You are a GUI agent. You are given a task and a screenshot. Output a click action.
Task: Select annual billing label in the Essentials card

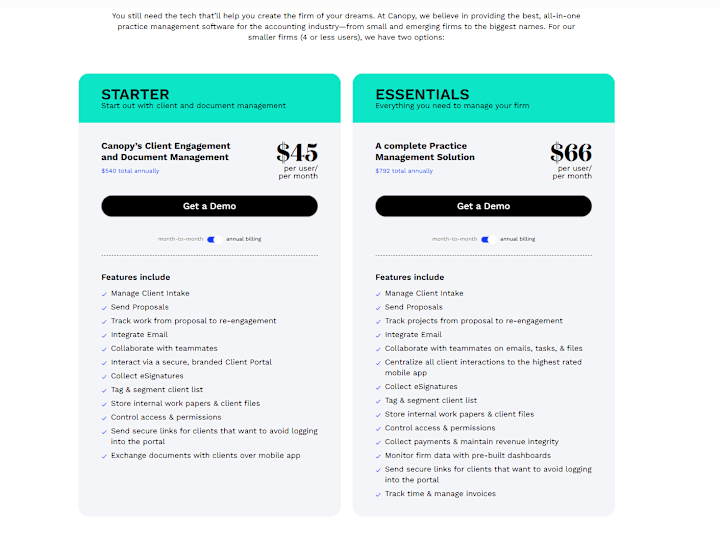coord(517,239)
